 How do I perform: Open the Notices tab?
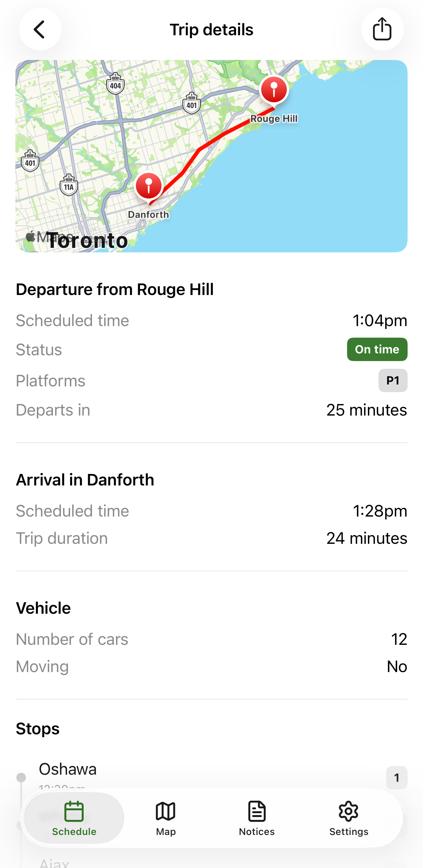pos(257,818)
